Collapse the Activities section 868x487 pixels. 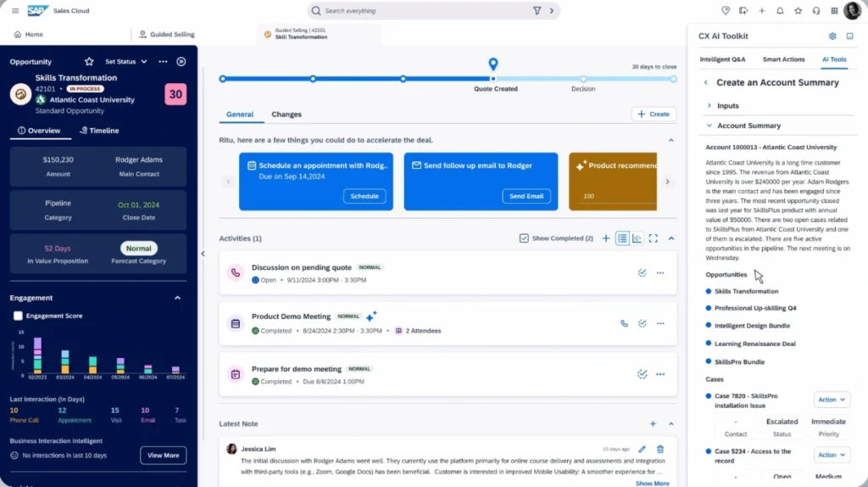click(671, 238)
